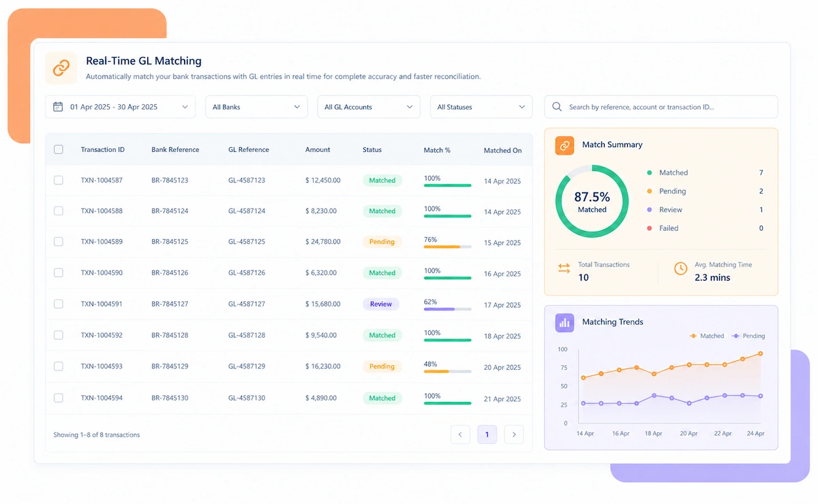
Task: Click the amount $ 16,230.00
Action: click(323, 366)
